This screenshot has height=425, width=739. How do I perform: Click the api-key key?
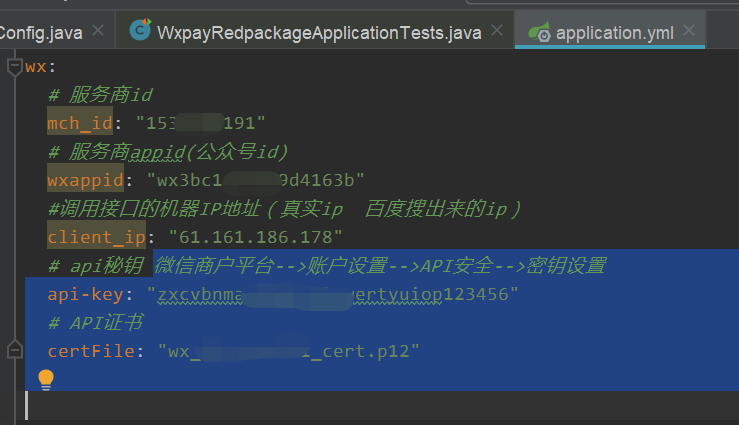(85, 294)
